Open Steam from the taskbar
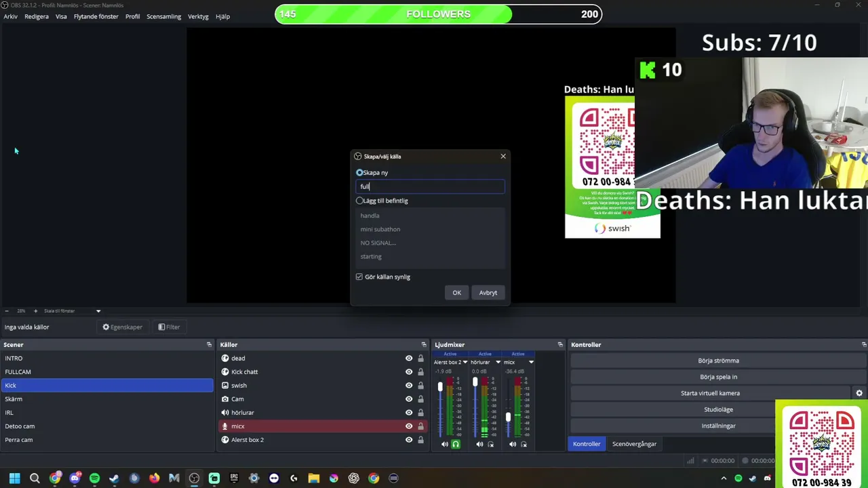The image size is (868, 488). coord(114,479)
